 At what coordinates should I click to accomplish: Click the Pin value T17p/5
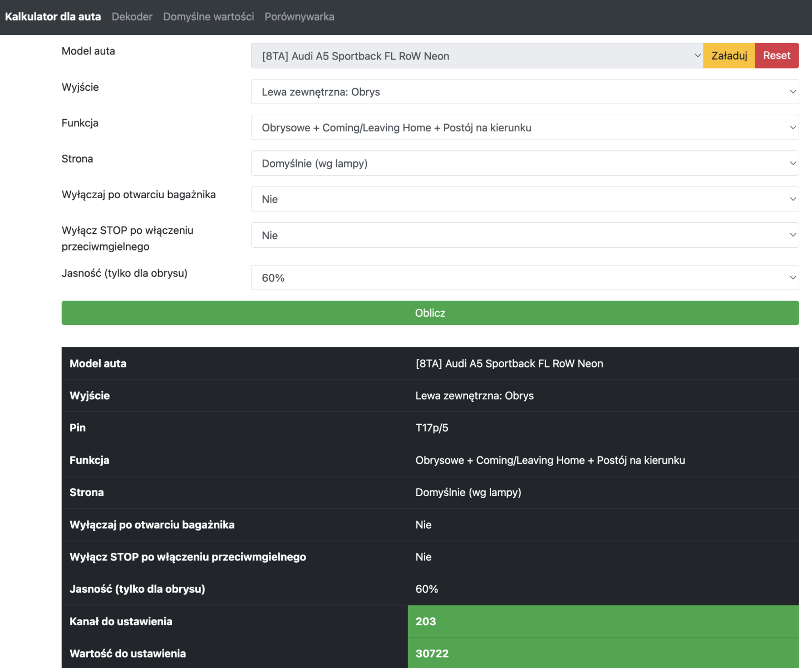(x=432, y=428)
